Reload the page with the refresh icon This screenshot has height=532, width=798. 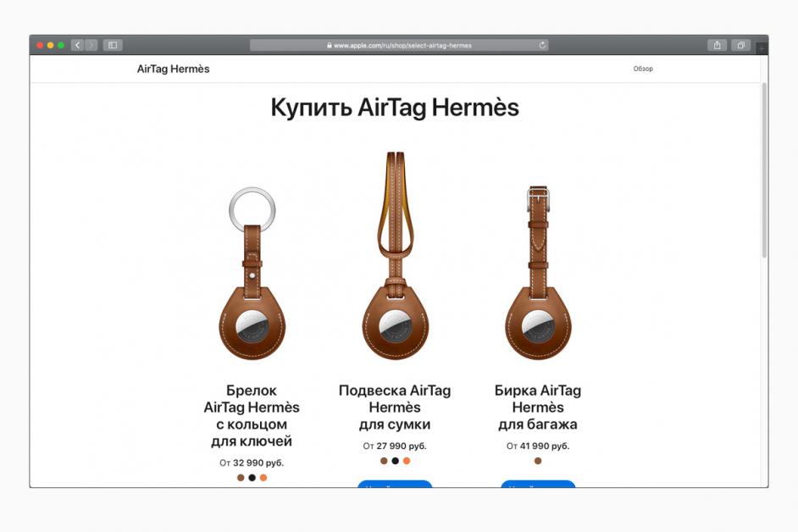click(542, 45)
